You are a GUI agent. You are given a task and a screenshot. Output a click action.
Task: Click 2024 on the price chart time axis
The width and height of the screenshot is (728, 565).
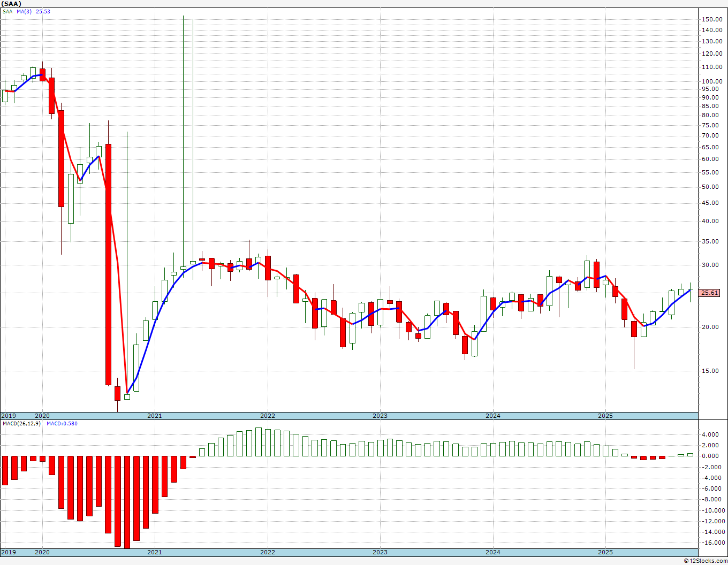(x=493, y=416)
